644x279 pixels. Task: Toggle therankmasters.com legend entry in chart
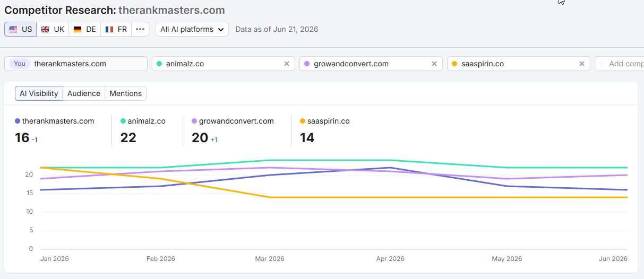[55, 121]
